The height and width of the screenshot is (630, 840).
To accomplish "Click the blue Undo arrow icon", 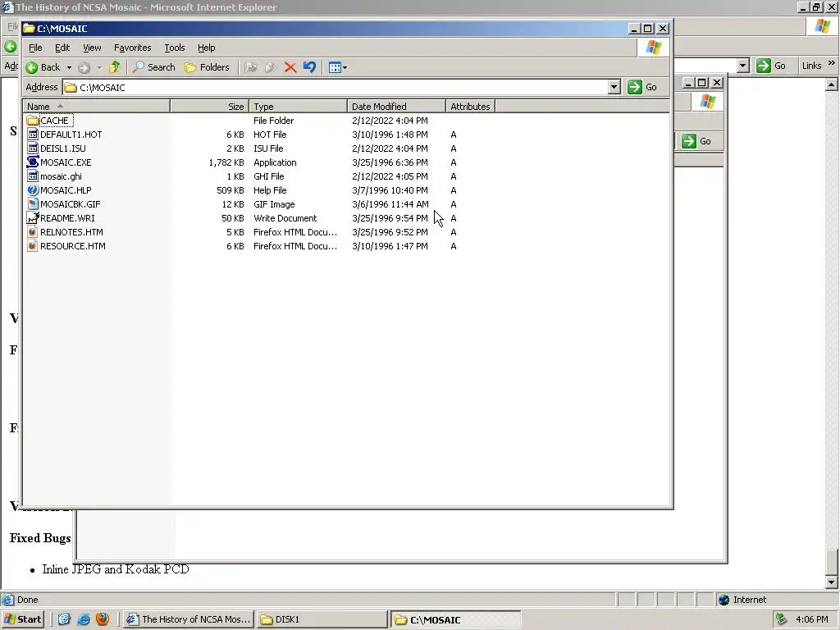I will click(309, 67).
